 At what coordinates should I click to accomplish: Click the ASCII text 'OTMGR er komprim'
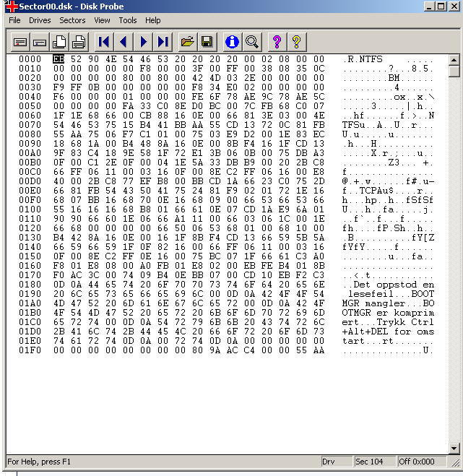389,313
